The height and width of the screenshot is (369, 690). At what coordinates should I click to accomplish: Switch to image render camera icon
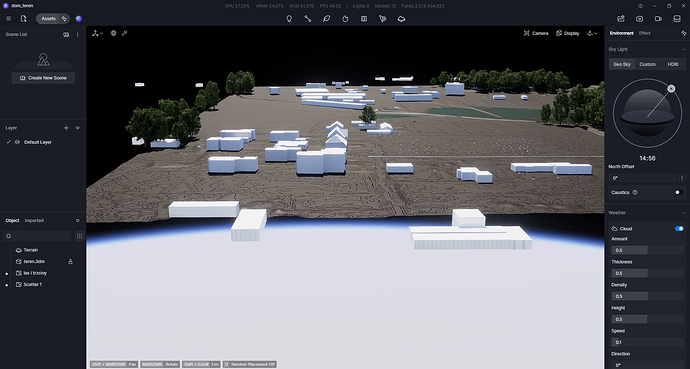639,19
